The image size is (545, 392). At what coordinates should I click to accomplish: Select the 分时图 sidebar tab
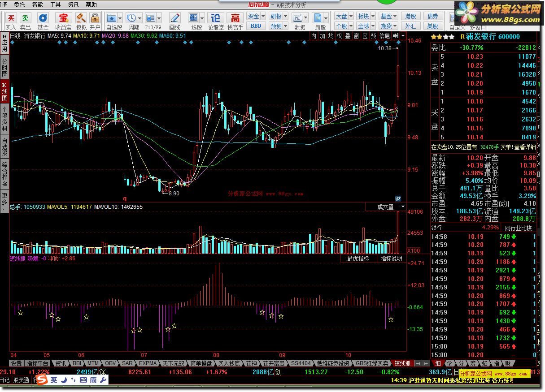(4, 67)
